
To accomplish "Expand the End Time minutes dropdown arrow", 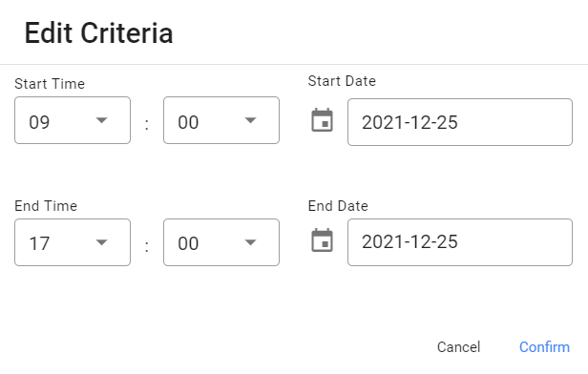I will pos(250,242).
